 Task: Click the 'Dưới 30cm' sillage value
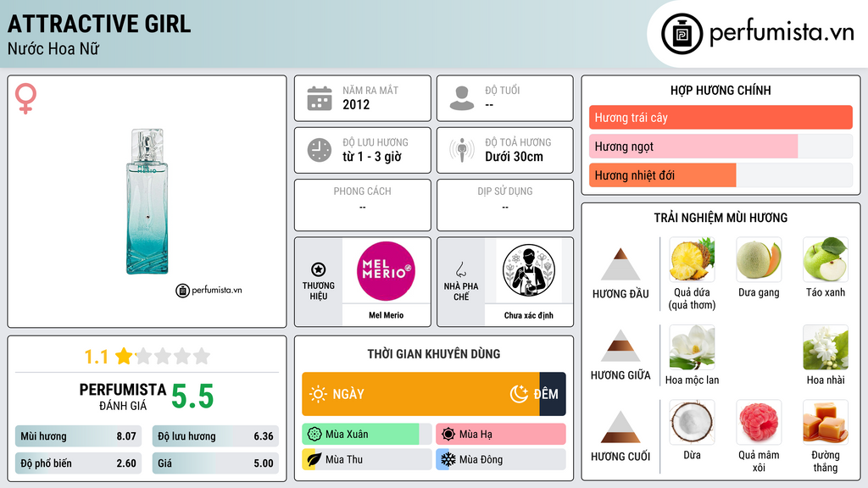tap(514, 157)
